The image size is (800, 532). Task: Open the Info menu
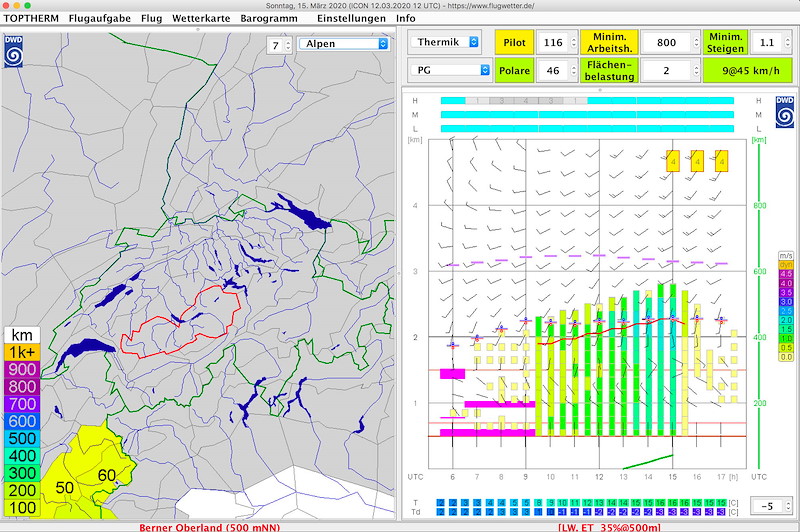(406, 18)
